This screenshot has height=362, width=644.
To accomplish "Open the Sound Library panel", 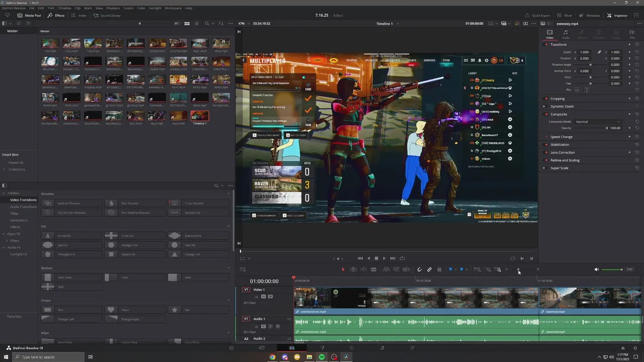I will [x=107, y=16].
